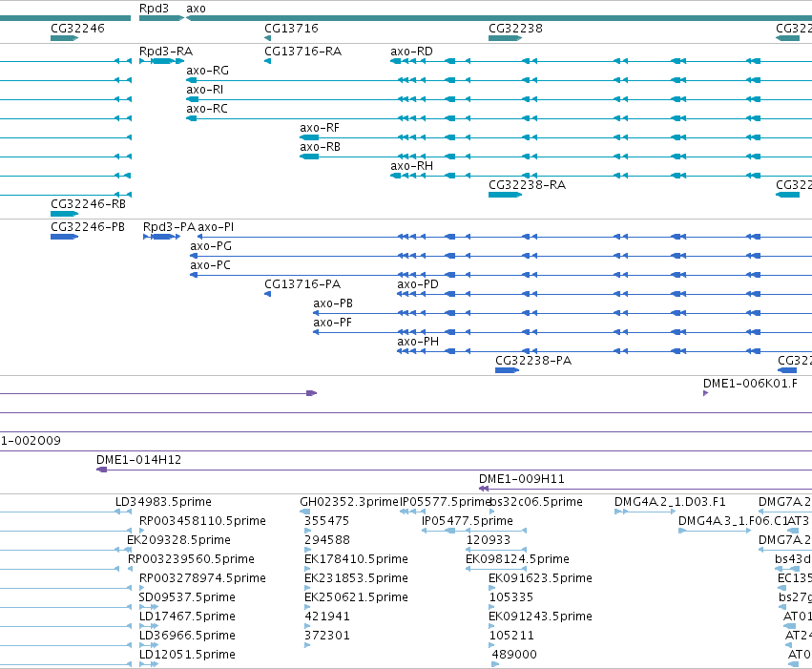Viewport: 812px width, 669px height.
Task: Click the EK091623.5prime EST label
Action: click(x=541, y=578)
